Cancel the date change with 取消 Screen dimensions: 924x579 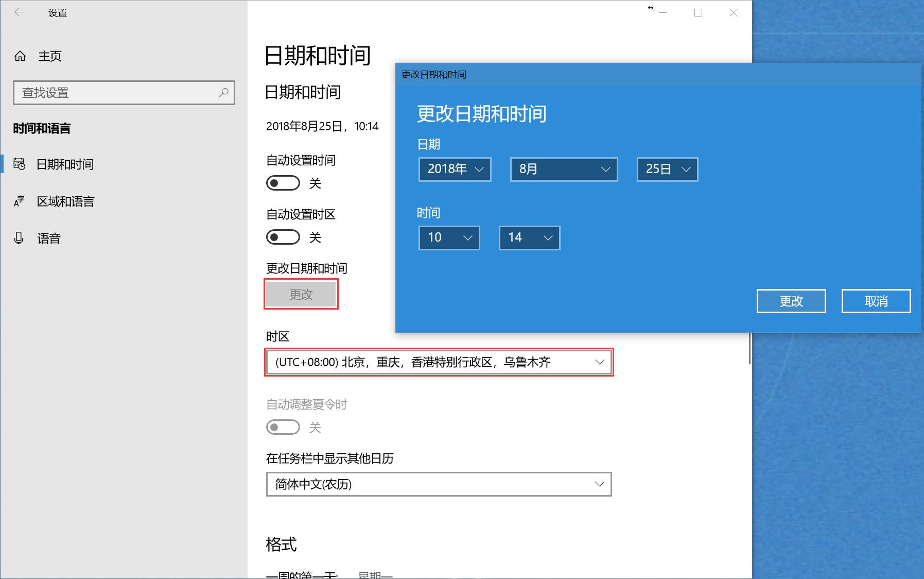(875, 301)
